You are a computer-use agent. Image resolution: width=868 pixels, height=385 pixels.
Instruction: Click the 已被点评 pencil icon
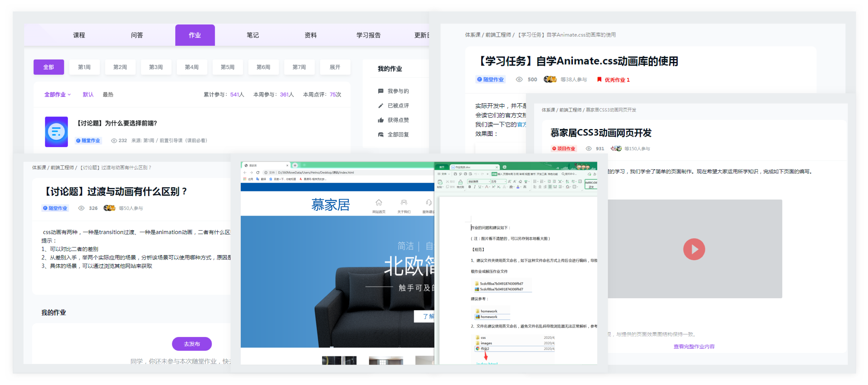(381, 105)
